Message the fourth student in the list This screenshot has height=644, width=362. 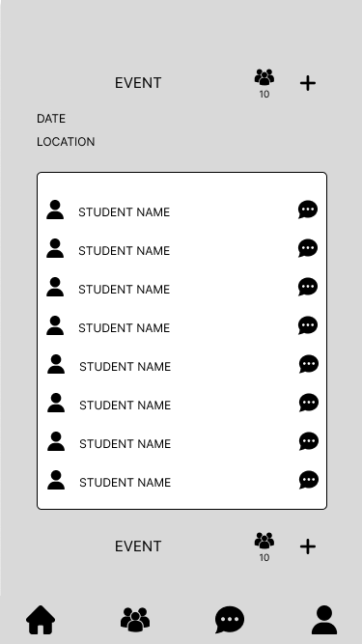[308, 325]
